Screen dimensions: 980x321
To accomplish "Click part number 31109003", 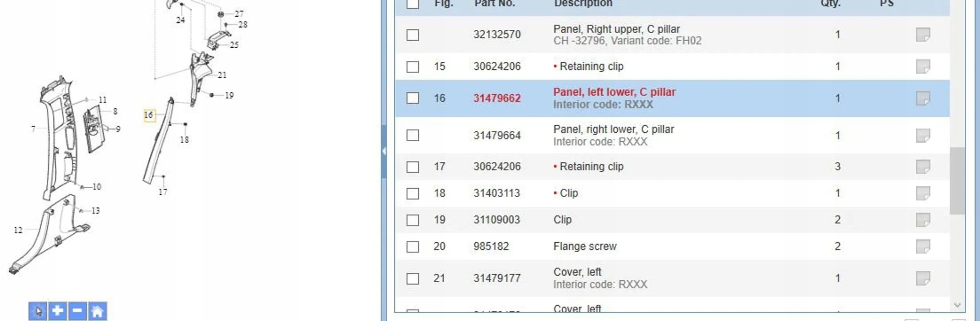I will tap(497, 220).
